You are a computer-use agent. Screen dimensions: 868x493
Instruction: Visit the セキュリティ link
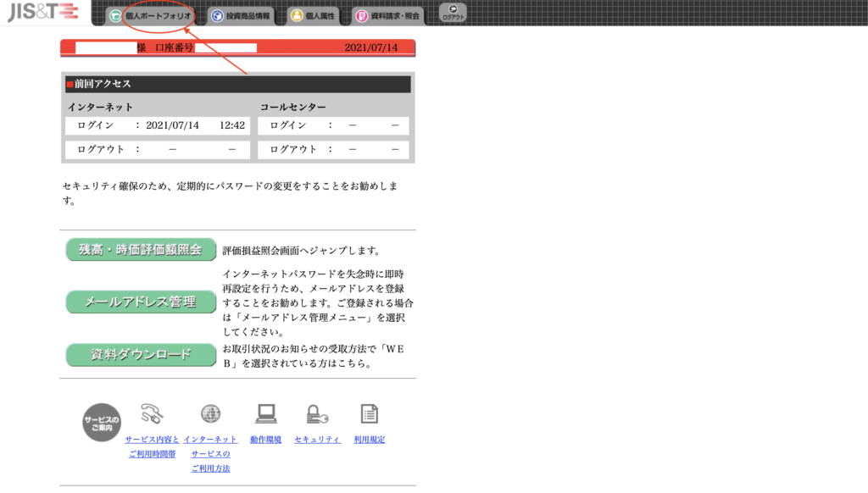(317, 440)
